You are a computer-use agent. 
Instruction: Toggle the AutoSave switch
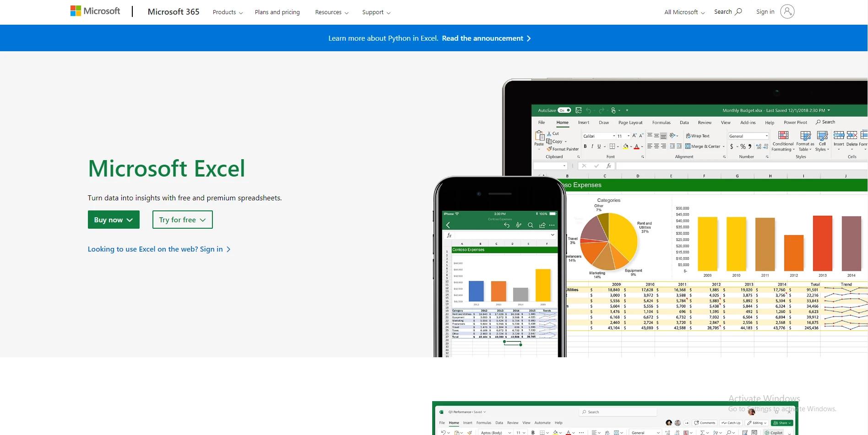coord(564,110)
